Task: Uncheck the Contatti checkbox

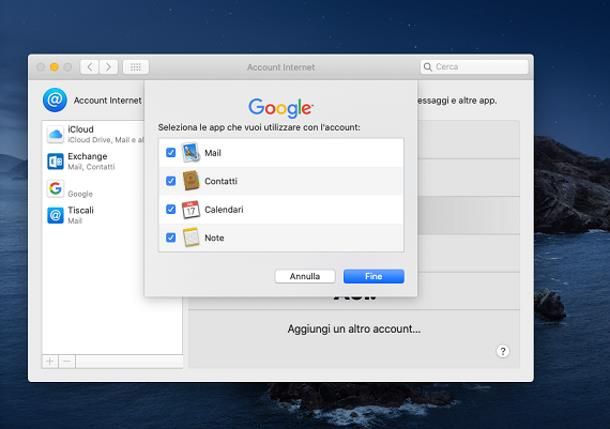Action: pyautogui.click(x=171, y=181)
